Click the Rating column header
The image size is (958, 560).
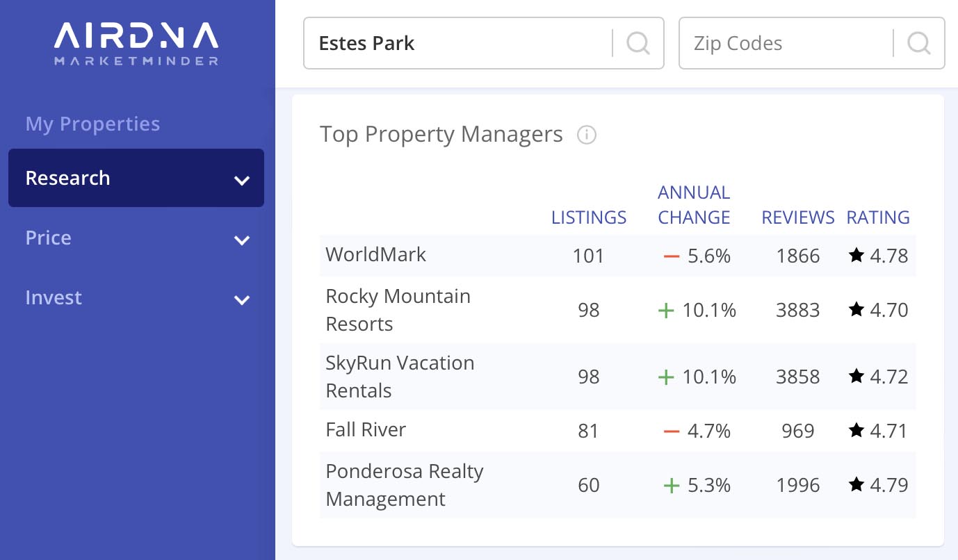(x=877, y=217)
